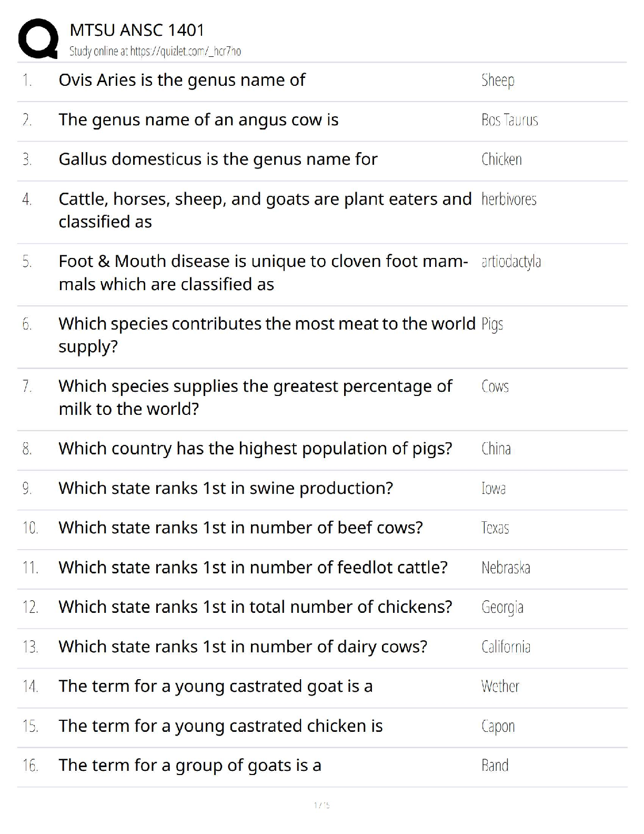
Task: Click the answer 'China'
Action: [x=496, y=449]
